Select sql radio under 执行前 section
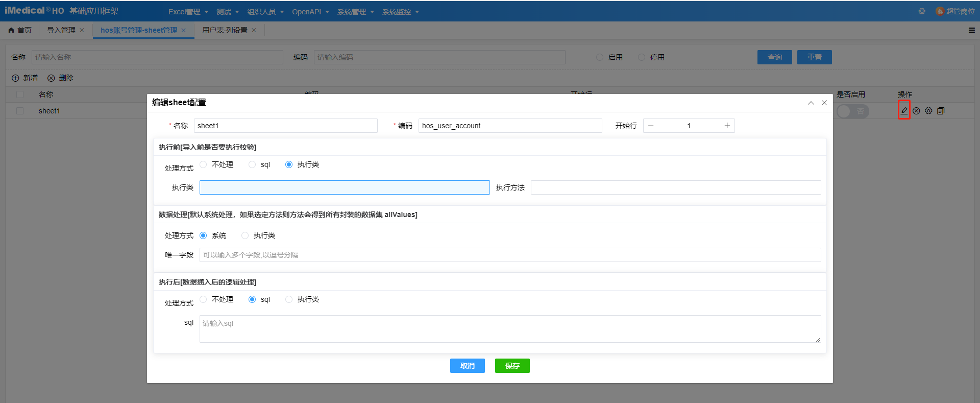This screenshot has height=403, width=980. point(252,164)
